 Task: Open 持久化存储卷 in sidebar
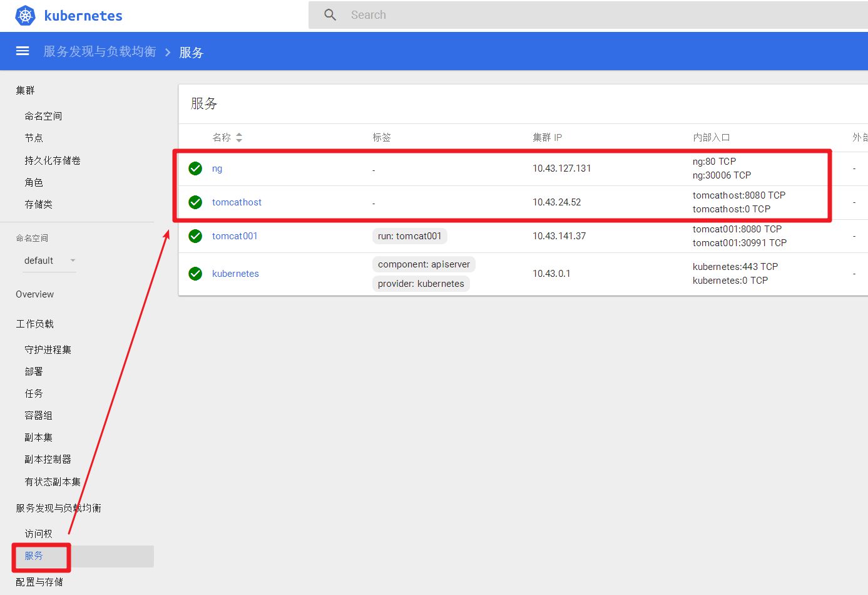click(53, 160)
